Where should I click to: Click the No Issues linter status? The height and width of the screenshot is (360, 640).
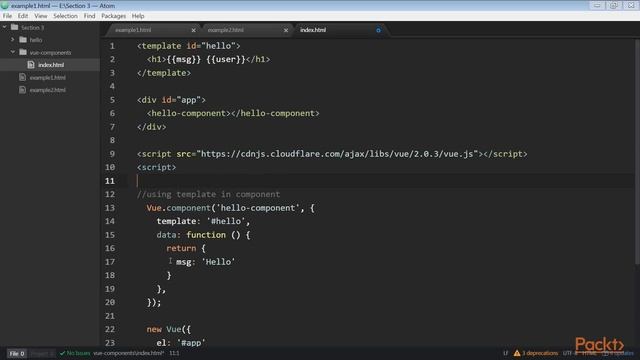[75, 353]
